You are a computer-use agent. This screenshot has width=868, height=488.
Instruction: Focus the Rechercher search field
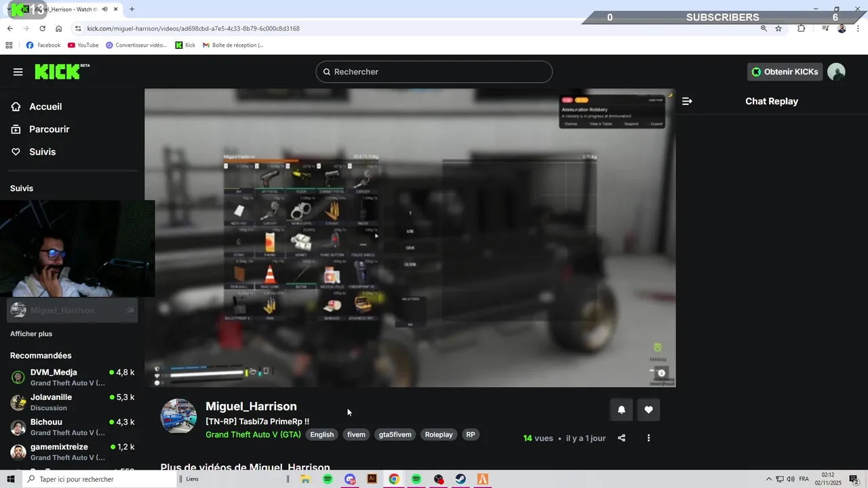click(434, 72)
